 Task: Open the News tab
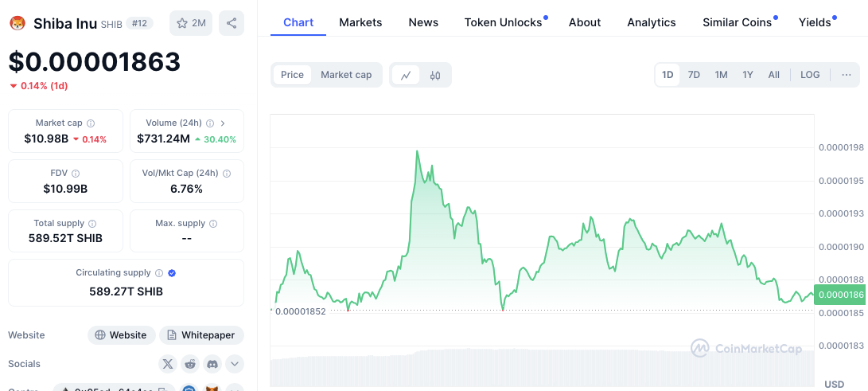pos(423,23)
